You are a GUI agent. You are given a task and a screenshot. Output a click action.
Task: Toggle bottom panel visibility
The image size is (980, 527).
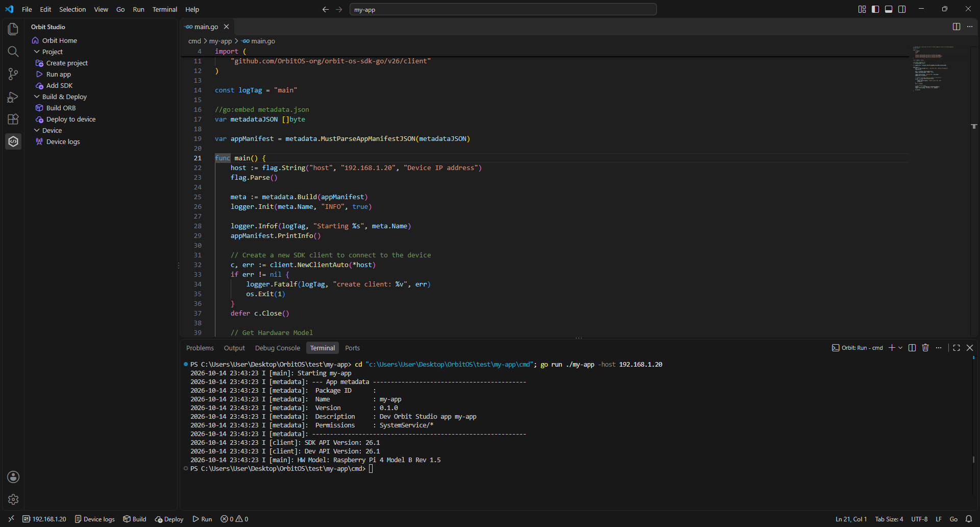[889, 9]
